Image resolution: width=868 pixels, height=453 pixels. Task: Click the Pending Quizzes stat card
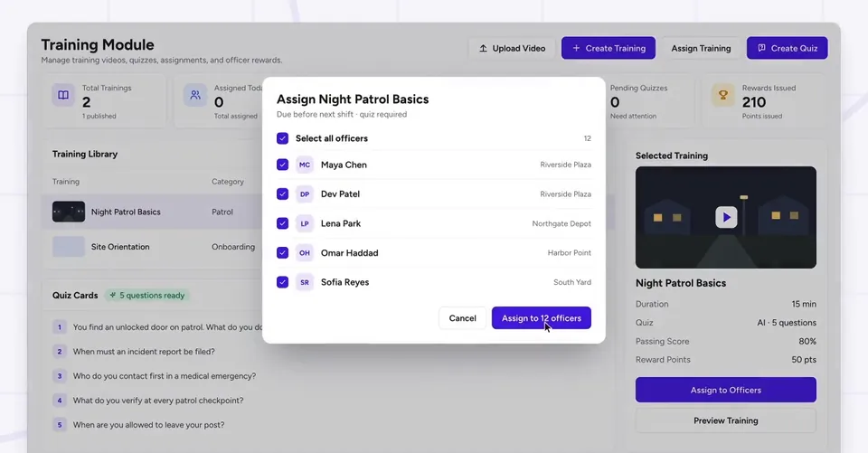(649, 101)
